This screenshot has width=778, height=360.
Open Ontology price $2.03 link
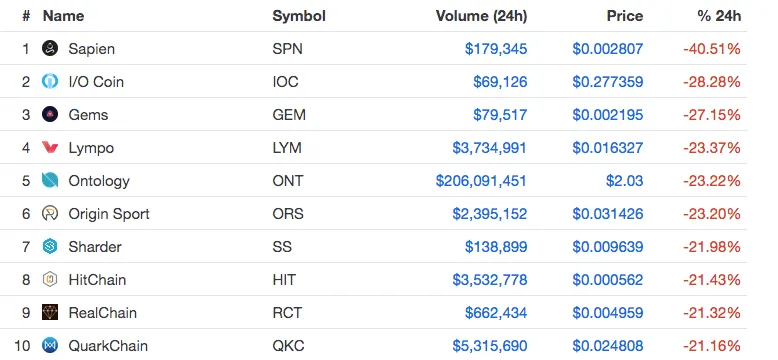[624, 180]
